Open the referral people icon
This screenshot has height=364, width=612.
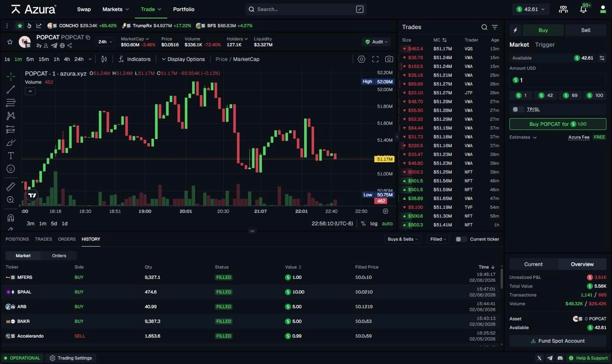[563, 9]
